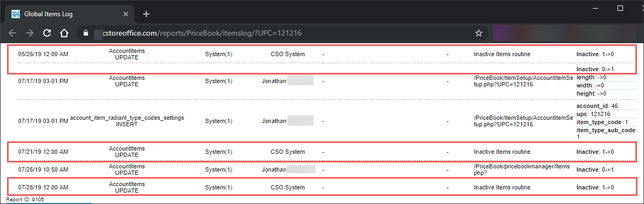Close the Global Items Log tab
This screenshot has height=204, width=644.
(126, 14)
